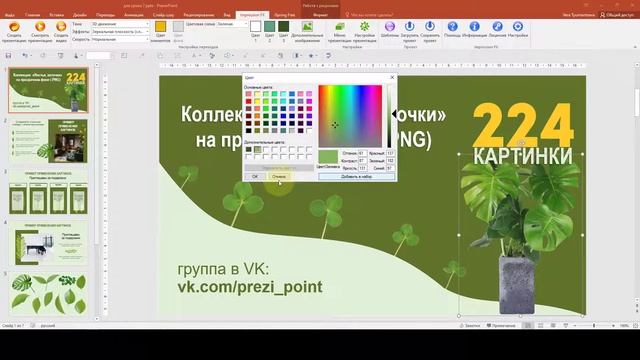
Task: Switch to the Дизайн ribbon tab
Action: coord(80,15)
